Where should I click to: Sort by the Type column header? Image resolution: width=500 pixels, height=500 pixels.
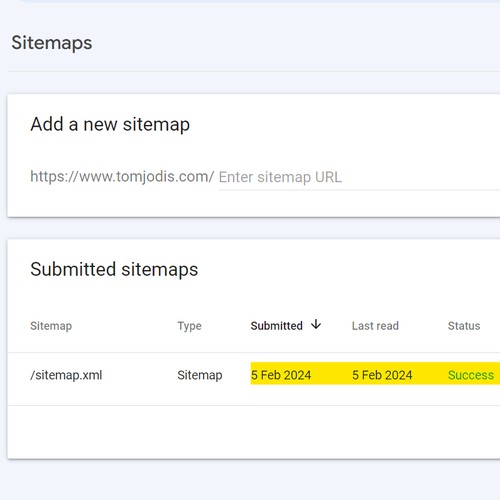(189, 326)
